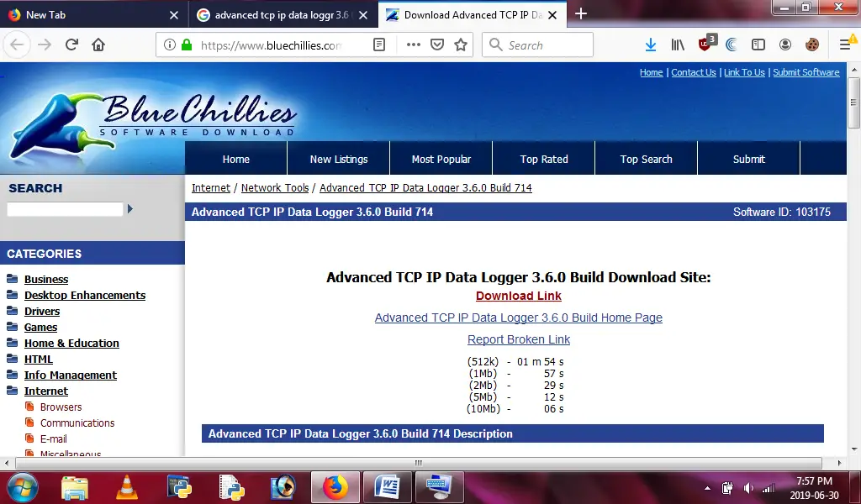The width and height of the screenshot is (861, 504).
Task: Open the cookie extension icon
Action: click(812, 45)
